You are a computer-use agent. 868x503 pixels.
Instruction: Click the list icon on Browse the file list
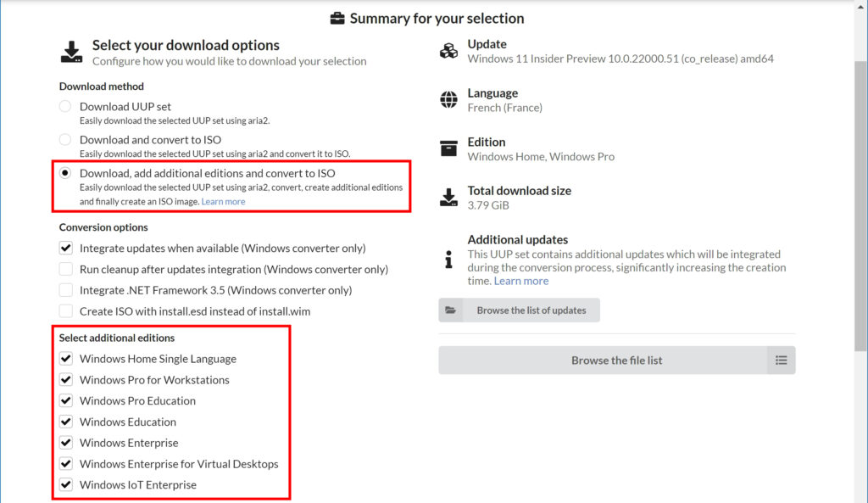tap(781, 360)
